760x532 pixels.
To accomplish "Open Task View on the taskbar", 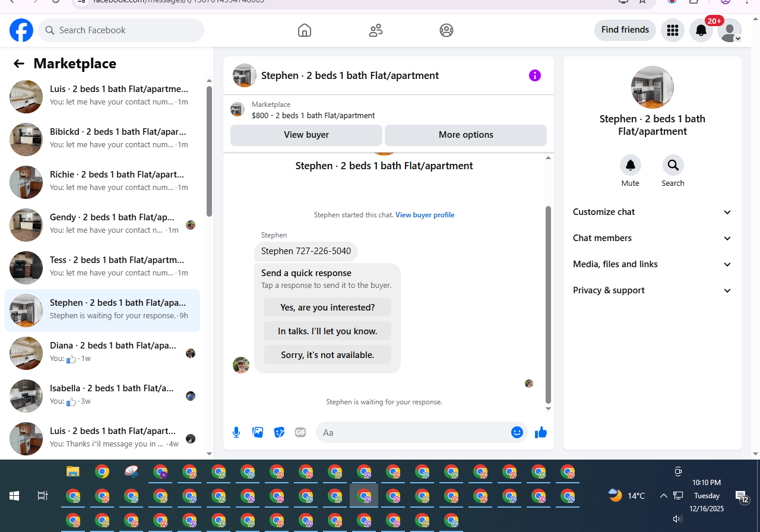I will coord(42,495).
